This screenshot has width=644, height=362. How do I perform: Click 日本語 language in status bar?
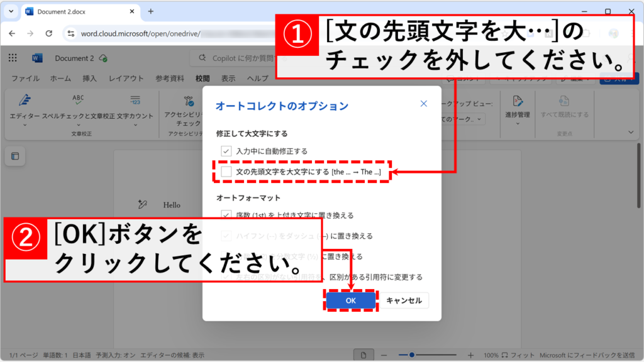[81, 355]
